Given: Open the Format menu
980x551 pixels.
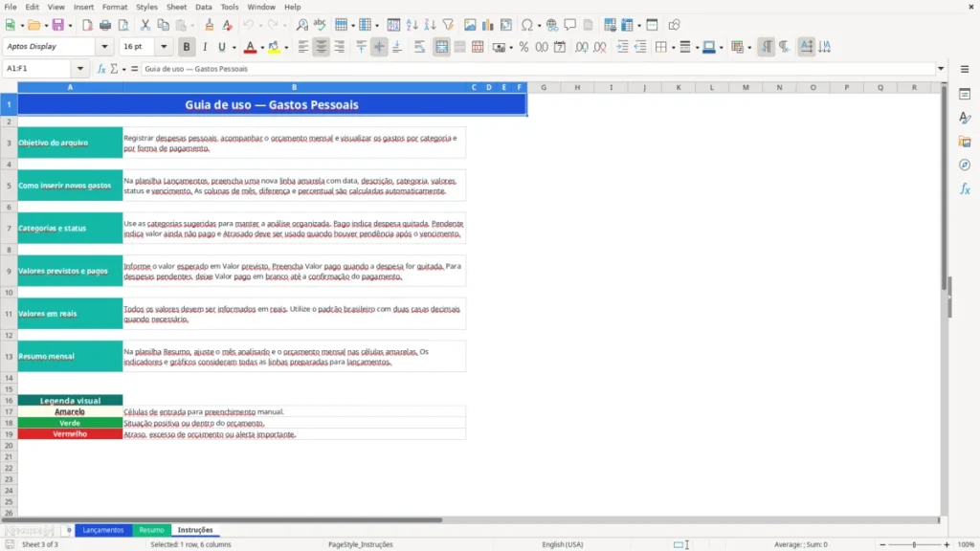Looking at the screenshot, I should click(x=115, y=7).
